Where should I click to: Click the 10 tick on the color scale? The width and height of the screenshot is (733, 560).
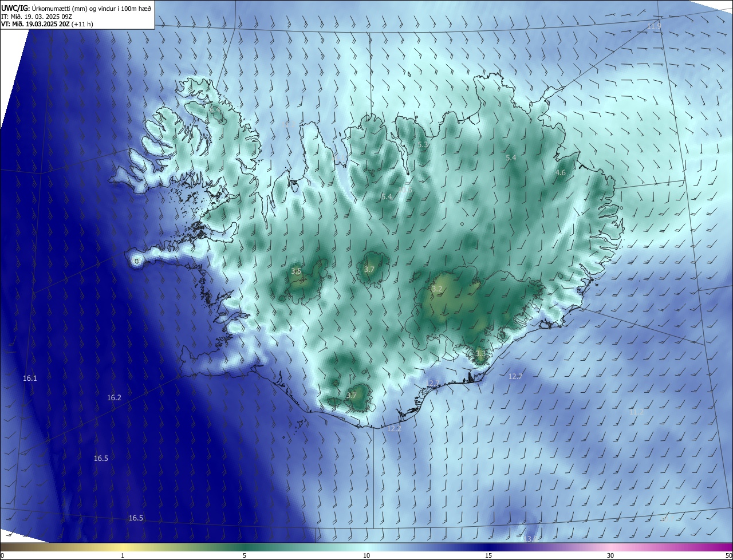tap(366, 555)
